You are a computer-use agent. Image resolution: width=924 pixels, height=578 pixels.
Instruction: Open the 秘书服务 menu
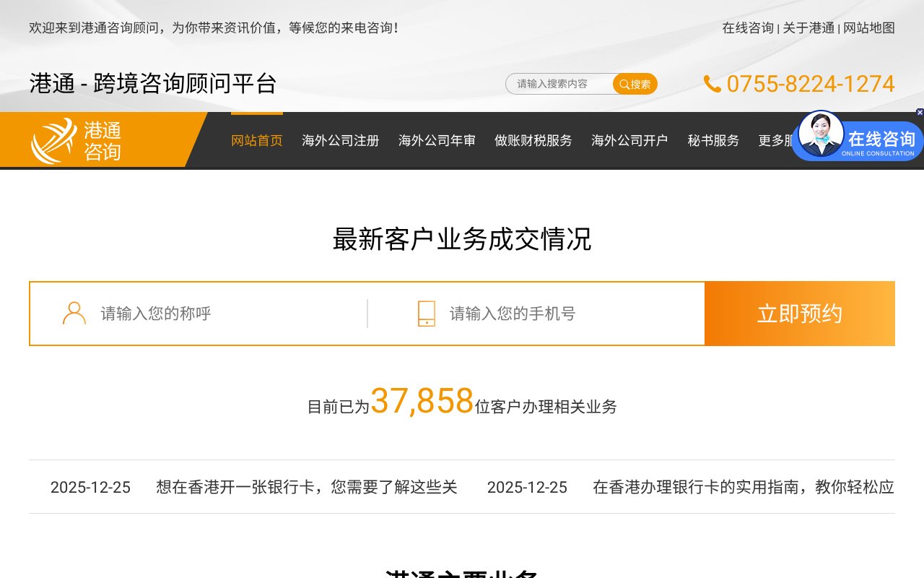[x=713, y=141]
